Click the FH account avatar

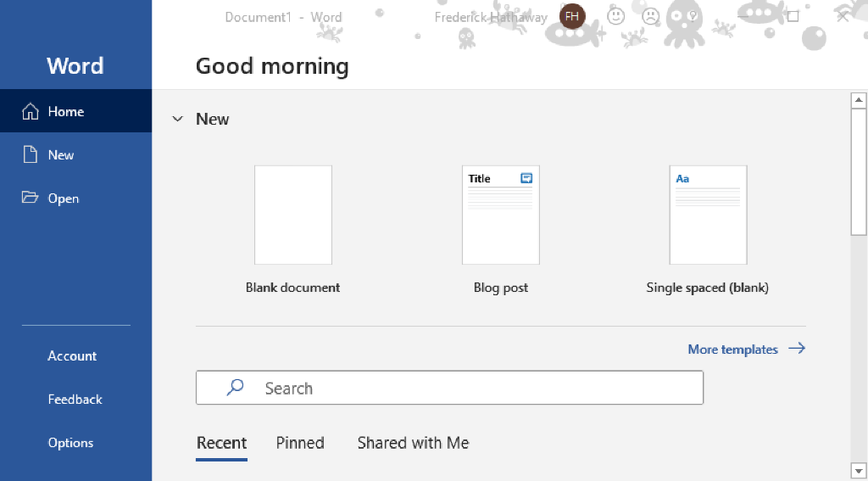click(x=572, y=17)
